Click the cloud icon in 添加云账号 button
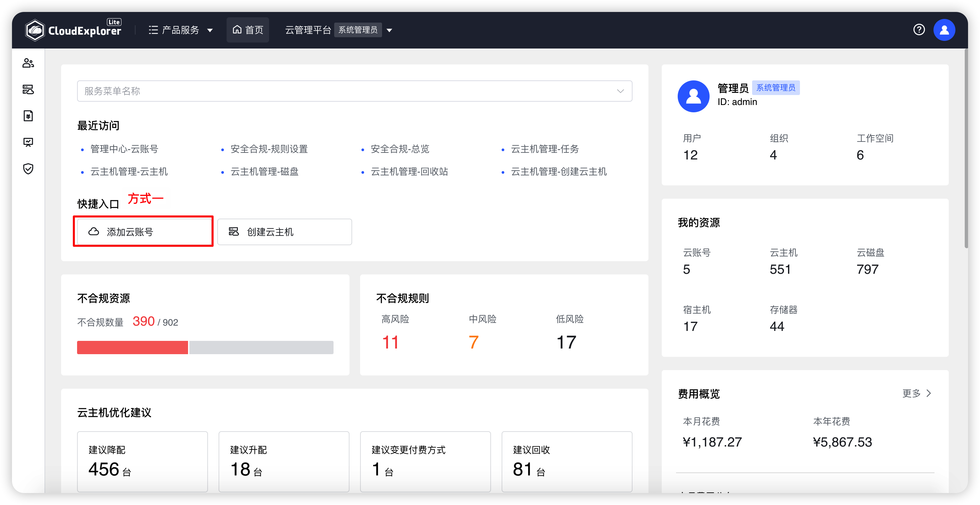The image size is (980, 505). click(x=94, y=231)
